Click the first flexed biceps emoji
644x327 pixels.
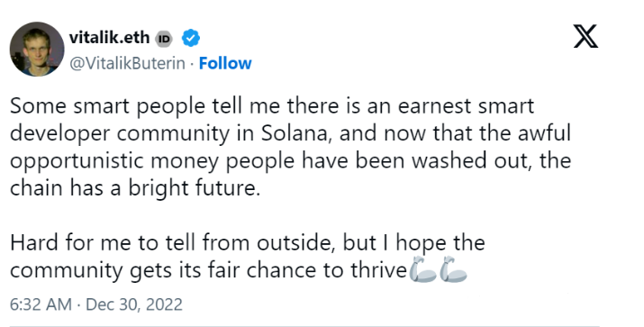(422, 269)
